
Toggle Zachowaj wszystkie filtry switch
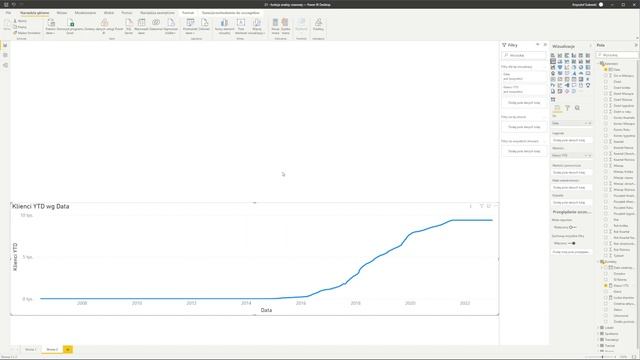tap(572, 243)
